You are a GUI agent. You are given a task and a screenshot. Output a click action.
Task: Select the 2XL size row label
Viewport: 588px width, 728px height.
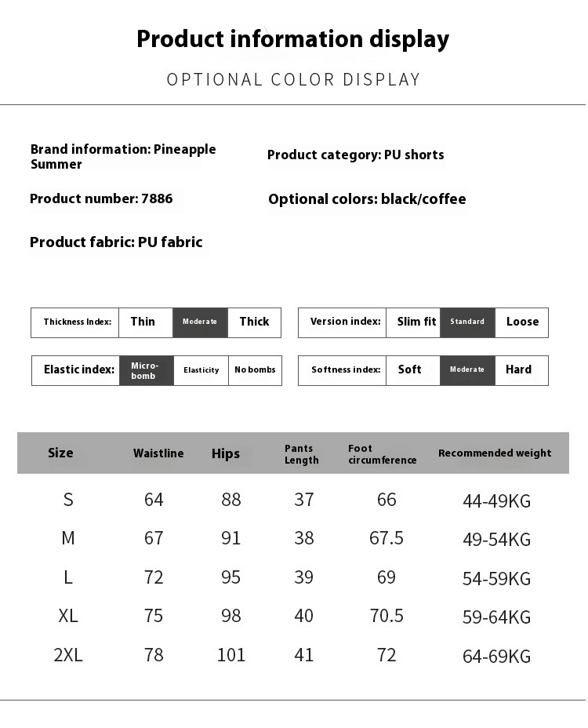point(68,655)
